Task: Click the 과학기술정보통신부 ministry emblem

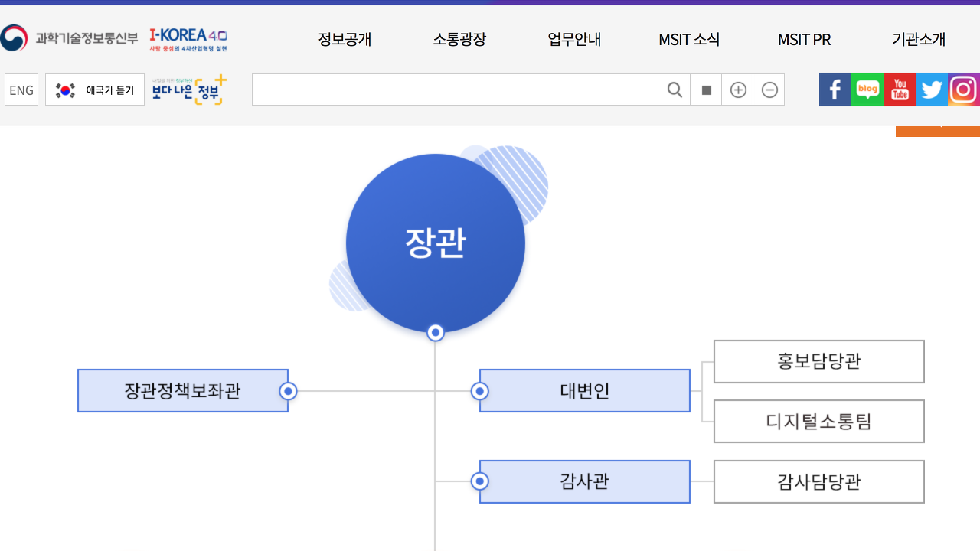Action: click(x=14, y=37)
